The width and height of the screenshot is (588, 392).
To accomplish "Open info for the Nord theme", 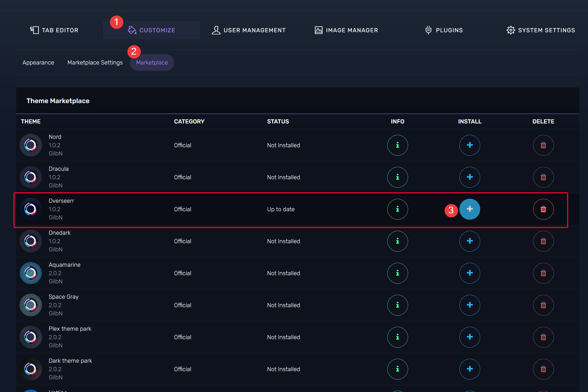I will click(398, 145).
